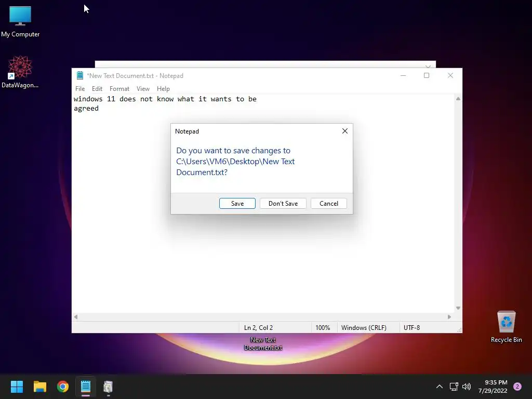532x399 pixels.
Task: Click the horizontal scrollbar right arrow
Action: click(x=449, y=317)
